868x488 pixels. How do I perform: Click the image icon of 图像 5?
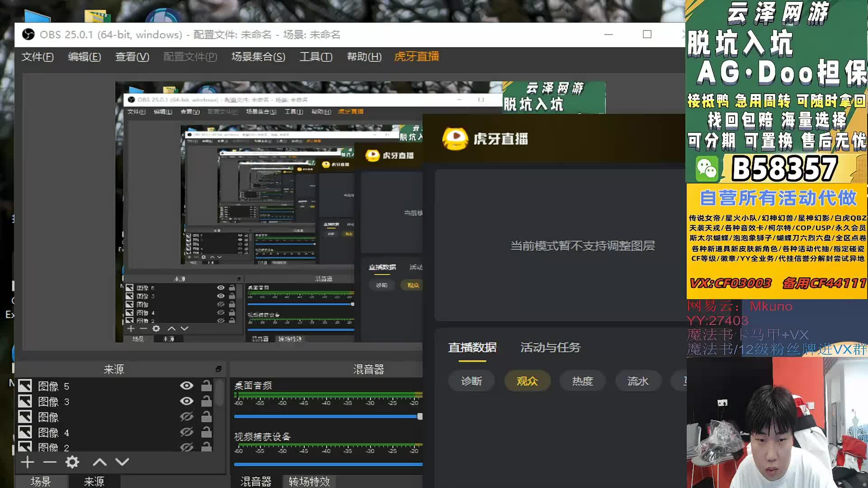[25, 385]
